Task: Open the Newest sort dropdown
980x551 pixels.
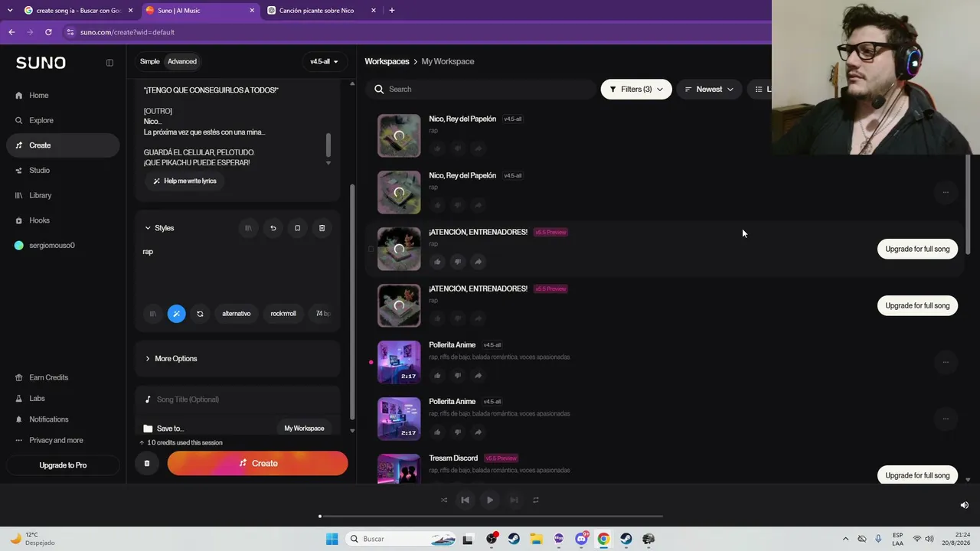Action: (x=709, y=90)
